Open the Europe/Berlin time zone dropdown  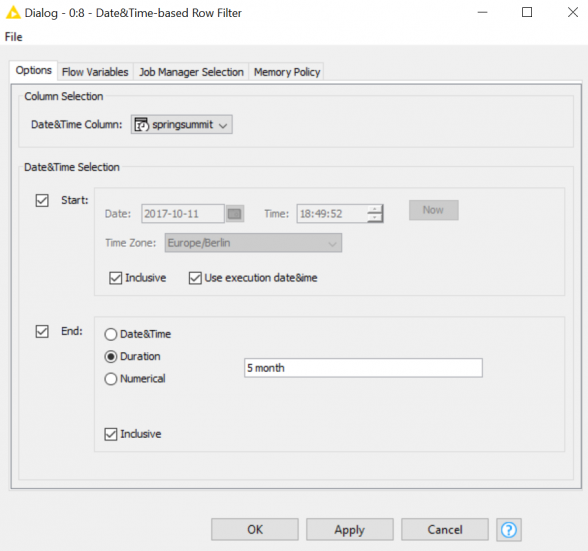253,243
